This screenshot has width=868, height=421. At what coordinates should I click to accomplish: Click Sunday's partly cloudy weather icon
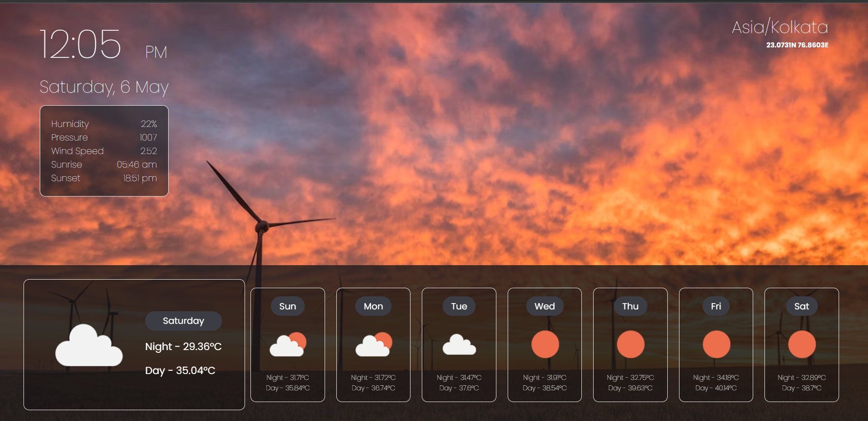coord(288,345)
